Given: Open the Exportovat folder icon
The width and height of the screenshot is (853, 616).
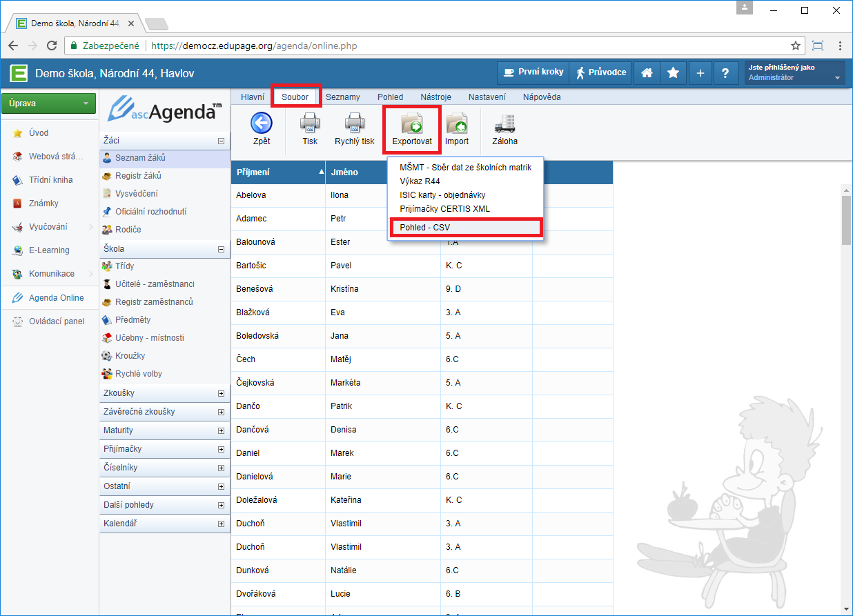Looking at the screenshot, I should [x=412, y=123].
